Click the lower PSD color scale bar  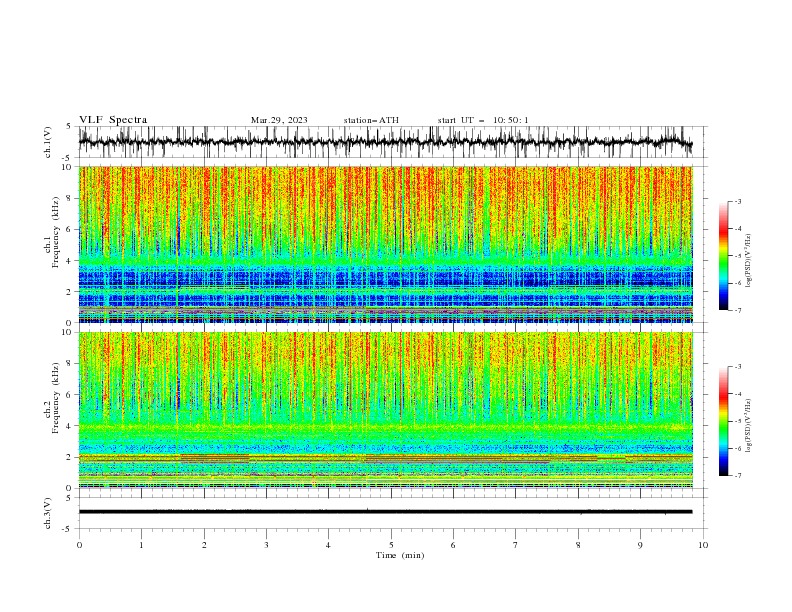(723, 421)
